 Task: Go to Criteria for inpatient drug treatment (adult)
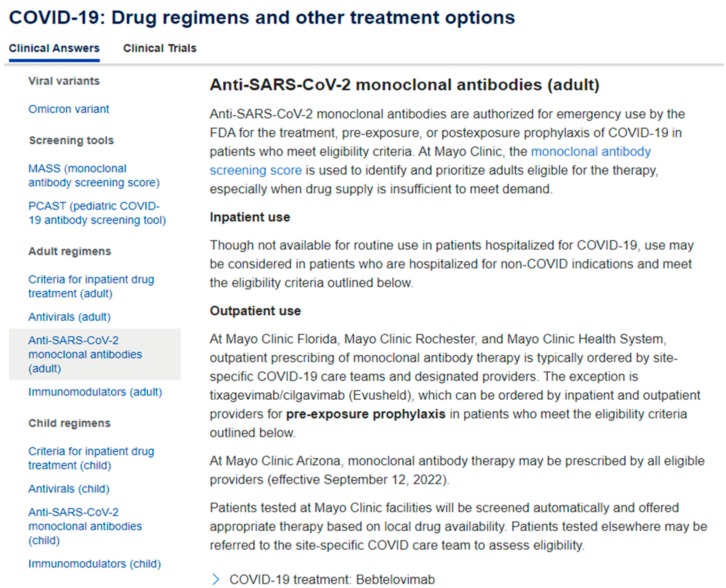coord(91,286)
